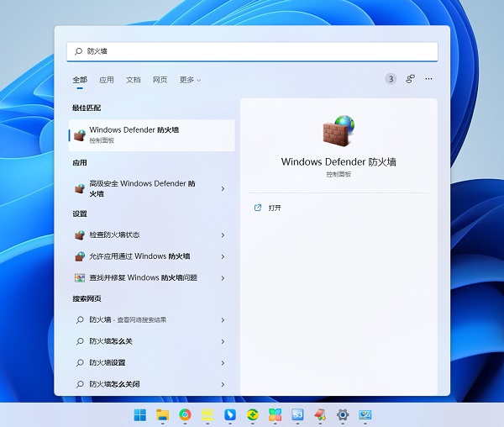Expand arrow for 查找并修复 Windows 防火墙问题
Image resolution: width=504 pixels, height=427 pixels.
click(x=223, y=278)
